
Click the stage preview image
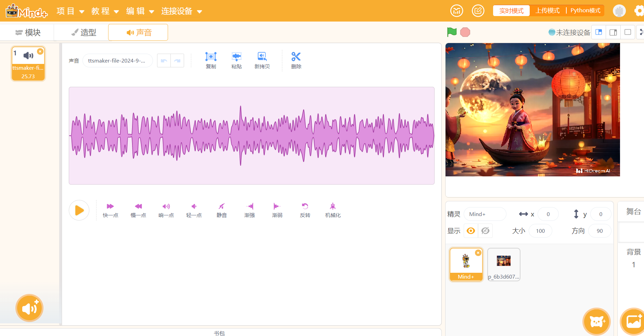[x=532, y=110]
